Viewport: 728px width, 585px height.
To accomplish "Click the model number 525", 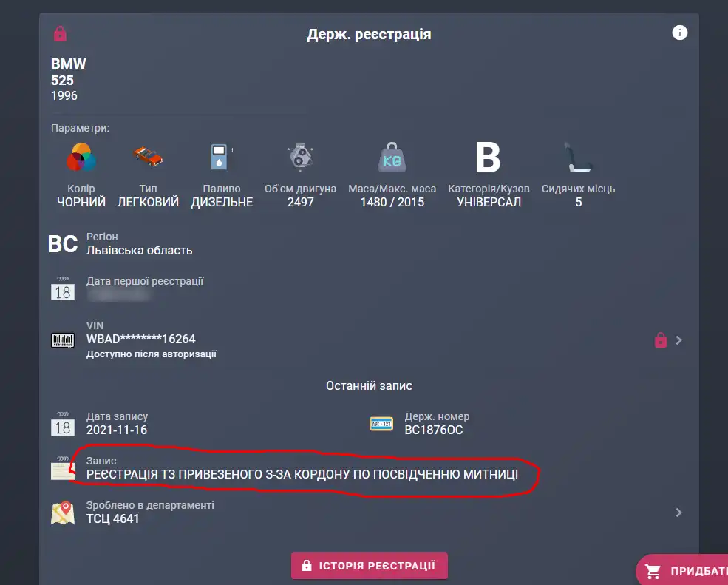I will 62,81.
